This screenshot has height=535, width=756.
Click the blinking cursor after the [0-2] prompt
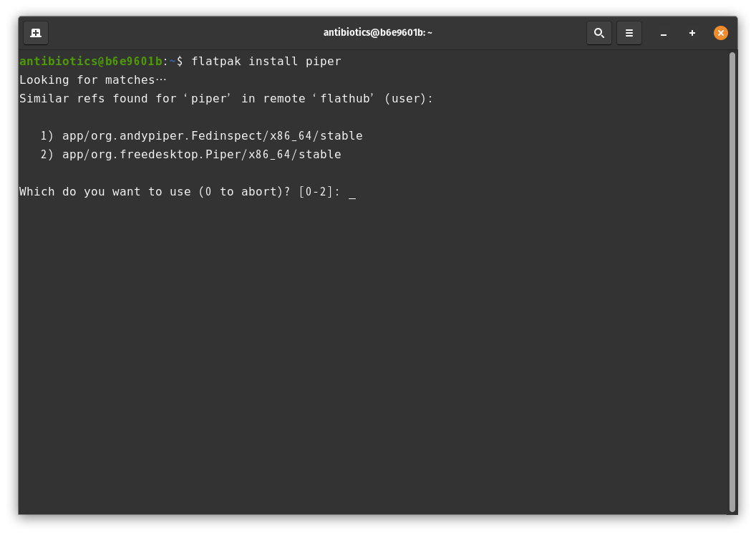coord(352,192)
